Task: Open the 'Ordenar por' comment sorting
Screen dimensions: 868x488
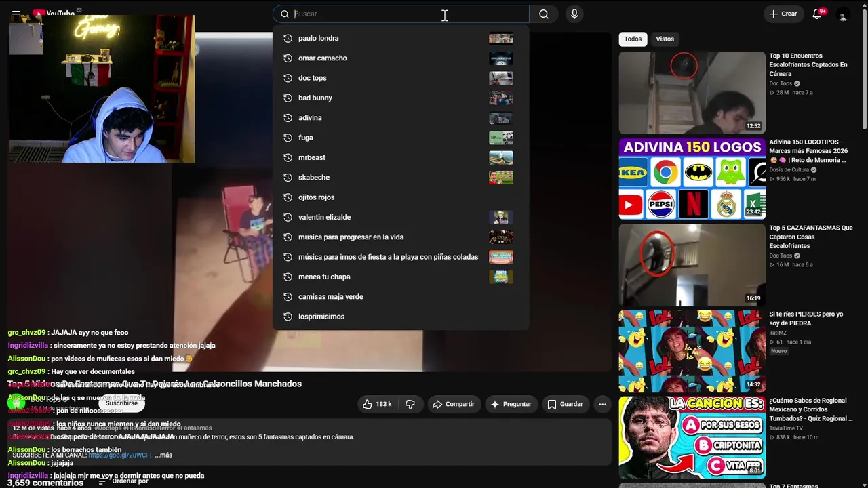Action: pos(123,481)
